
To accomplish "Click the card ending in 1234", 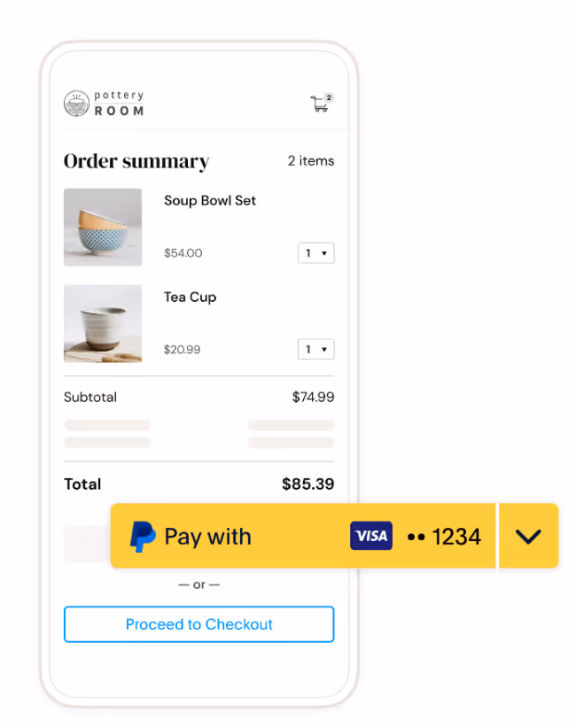I will point(447,536).
